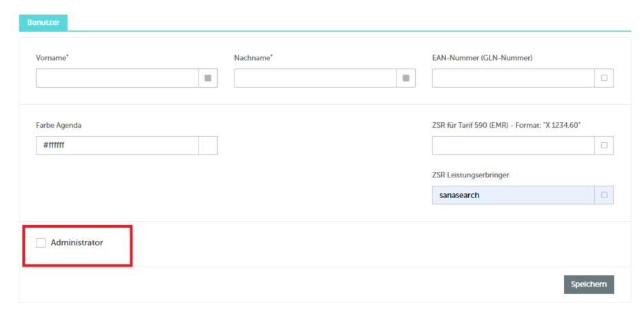This screenshot has width=644, height=310.
Task: Click the Vorname* field label
Action: (52, 58)
